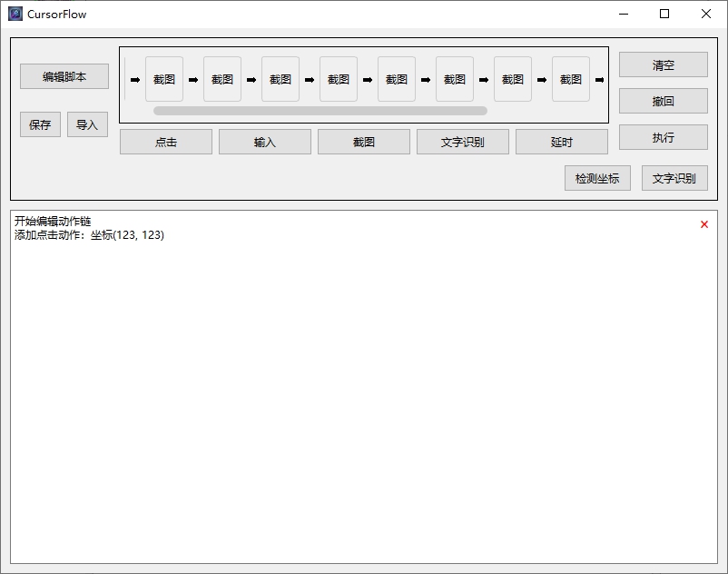Image resolution: width=728 pixels, height=574 pixels.
Task: Minimize the CursorFlow window
Action: (x=624, y=14)
